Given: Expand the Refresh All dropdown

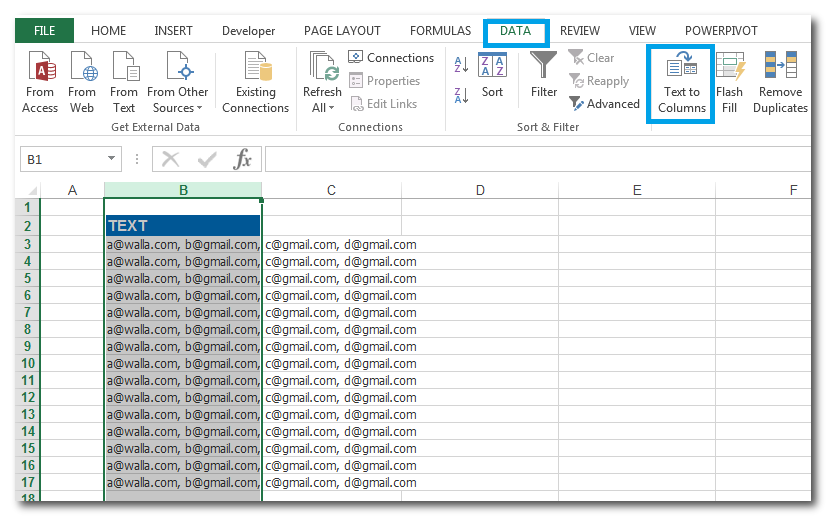Looking at the screenshot, I should tap(322, 108).
